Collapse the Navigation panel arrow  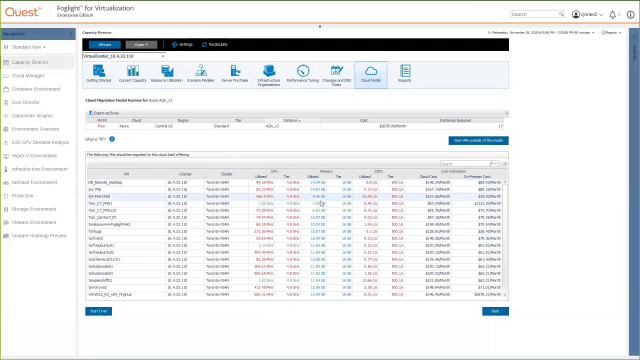pos(71,34)
